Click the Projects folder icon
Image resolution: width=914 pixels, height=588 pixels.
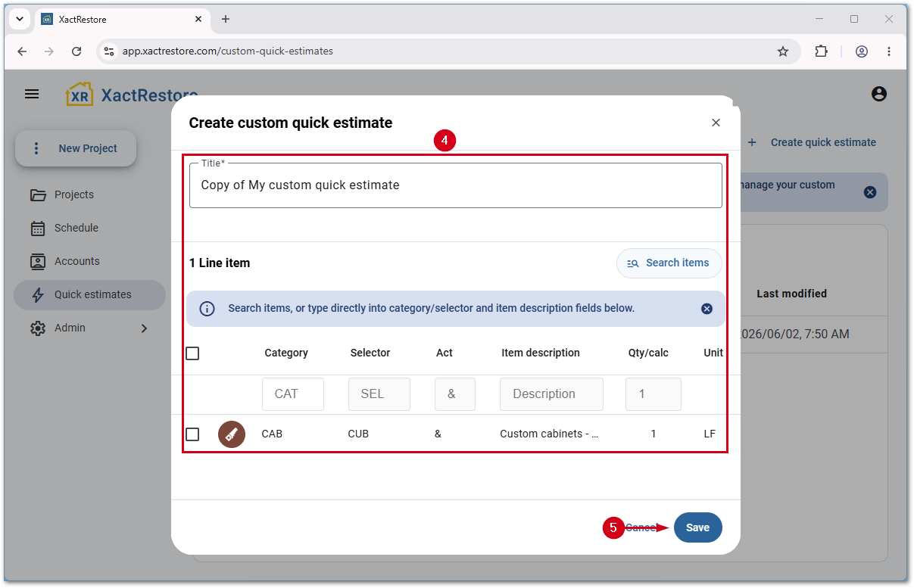[x=38, y=195]
